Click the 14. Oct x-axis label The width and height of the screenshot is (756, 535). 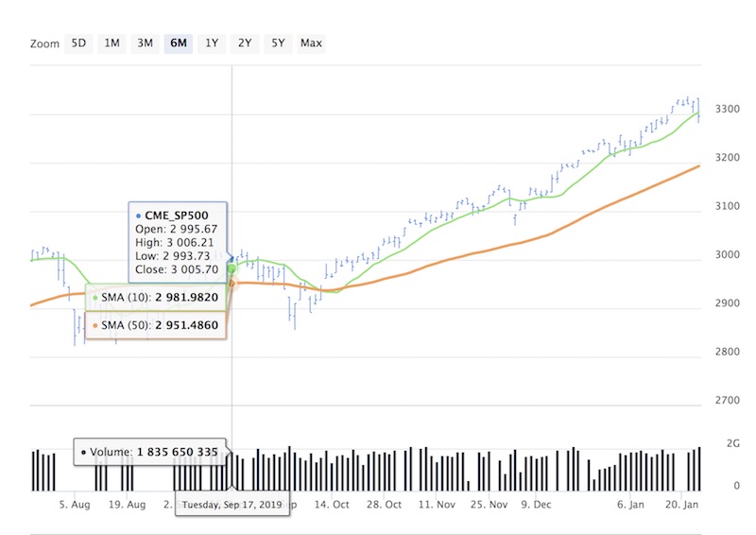pyautogui.click(x=333, y=505)
